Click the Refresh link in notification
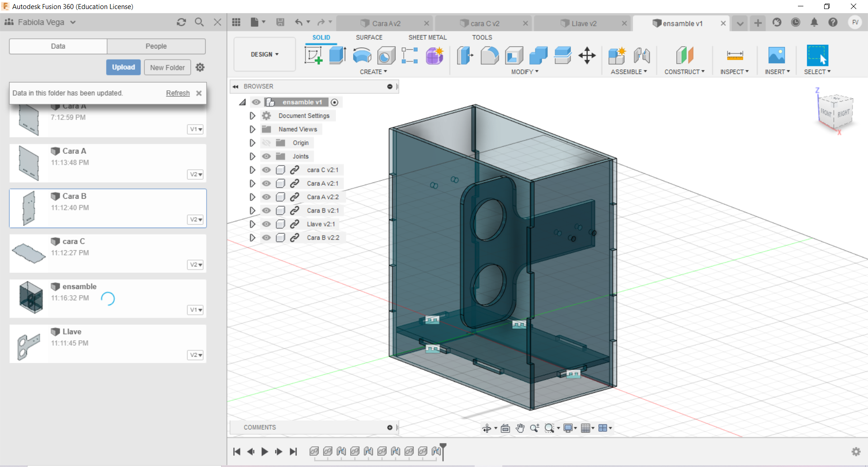868x467 pixels. pos(178,93)
